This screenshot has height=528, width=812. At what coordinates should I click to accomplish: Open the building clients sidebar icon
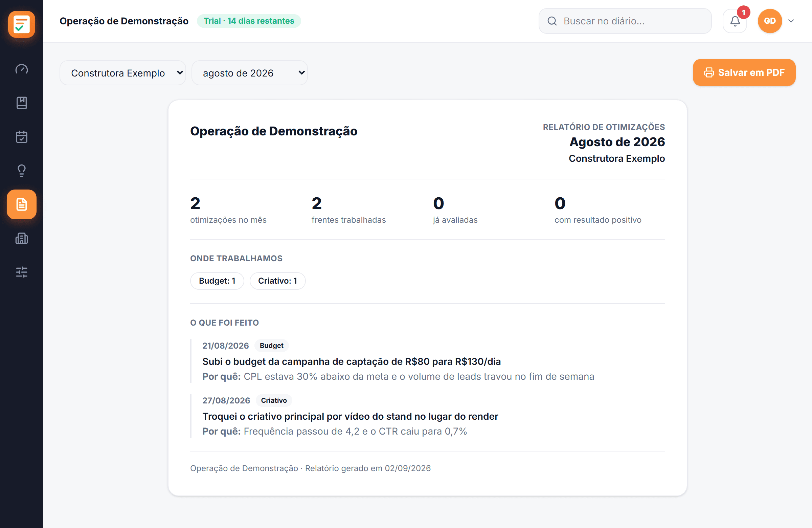click(x=22, y=238)
